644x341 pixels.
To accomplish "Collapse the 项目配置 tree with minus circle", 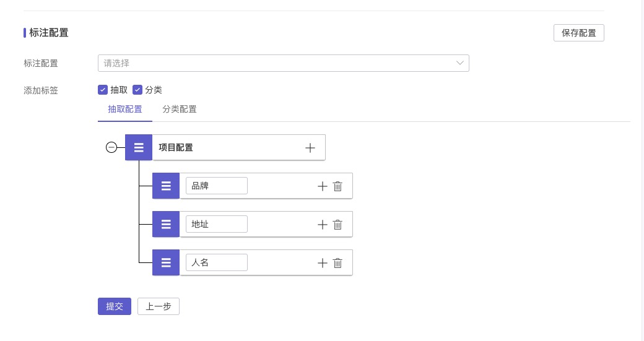I will [x=111, y=147].
